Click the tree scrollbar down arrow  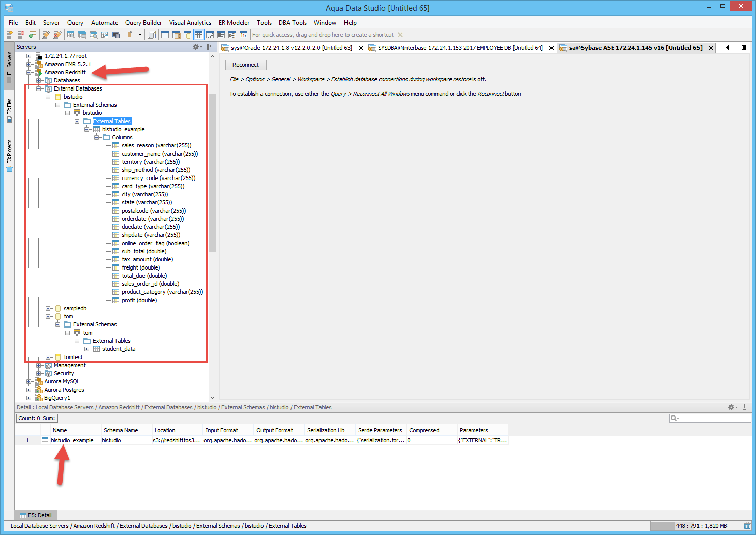[212, 398]
